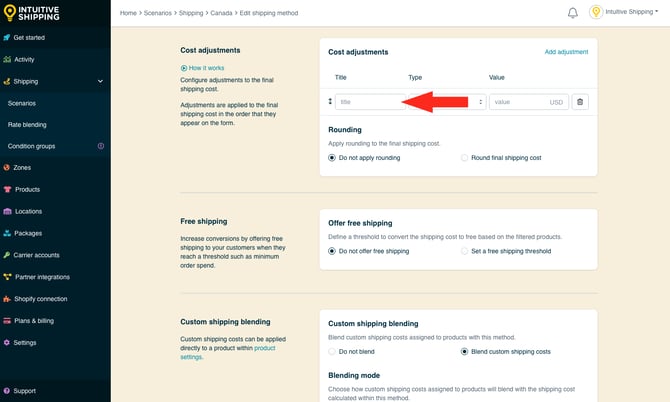This screenshot has width=670, height=402.
Task: Click the Zones globe icon
Action: [6, 167]
